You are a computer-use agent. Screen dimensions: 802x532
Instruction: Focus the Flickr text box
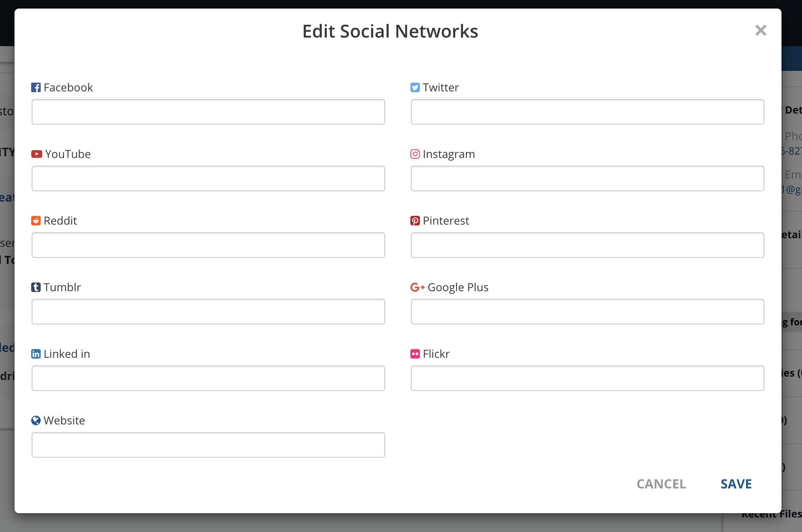tap(588, 378)
